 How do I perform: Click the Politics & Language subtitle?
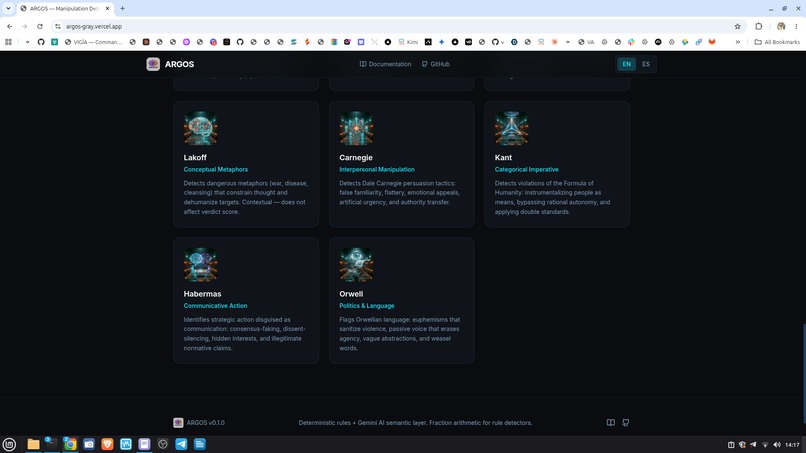pyautogui.click(x=367, y=305)
